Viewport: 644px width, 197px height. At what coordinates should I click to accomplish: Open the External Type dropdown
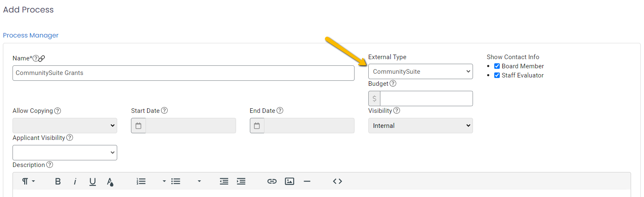tap(420, 72)
